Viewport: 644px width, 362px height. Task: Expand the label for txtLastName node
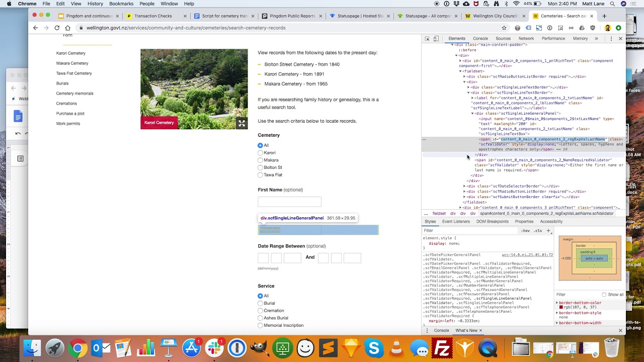click(472, 98)
